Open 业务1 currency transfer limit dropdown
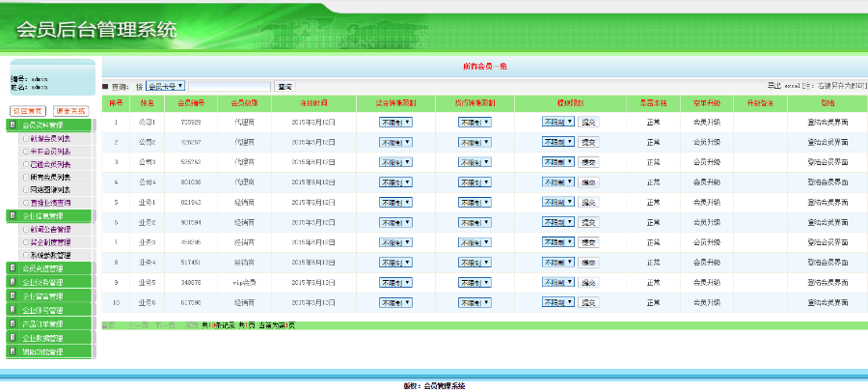 click(475, 203)
